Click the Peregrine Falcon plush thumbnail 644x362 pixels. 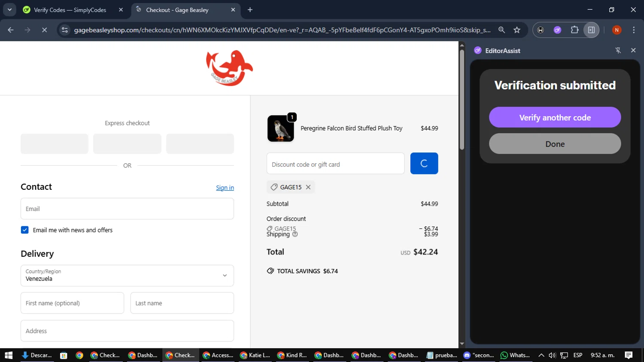(x=281, y=128)
